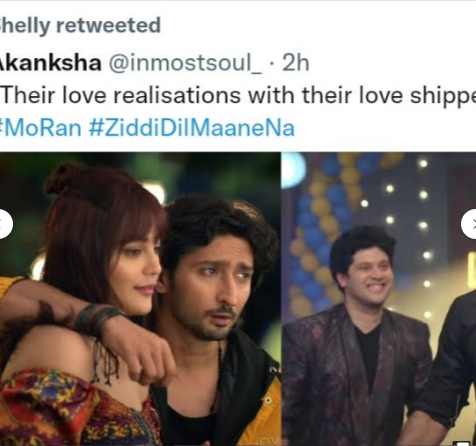Click the words "their love shippe" in the tweet

click(x=389, y=96)
